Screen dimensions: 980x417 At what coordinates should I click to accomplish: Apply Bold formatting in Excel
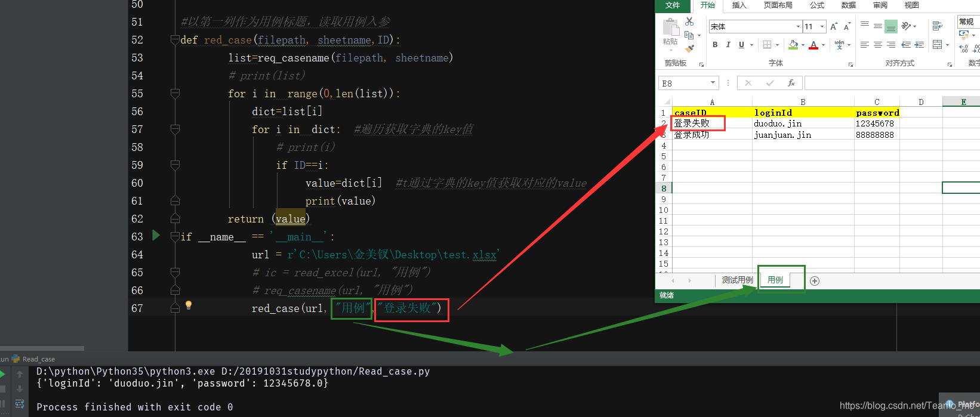point(715,45)
